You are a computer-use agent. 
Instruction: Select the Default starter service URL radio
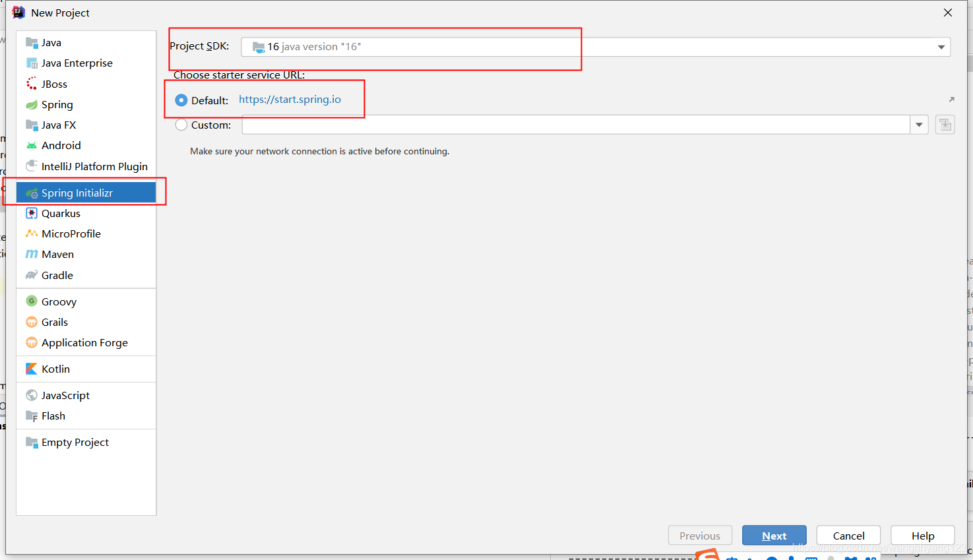(x=181, y=100)
